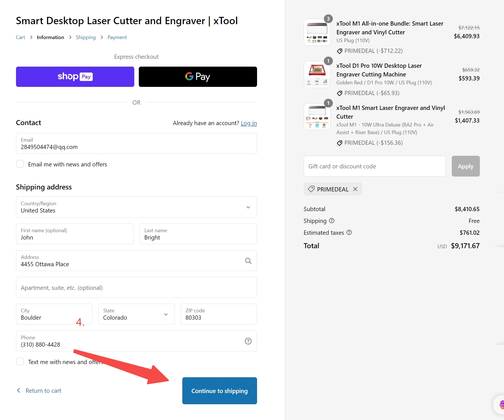Click the xTool store title heading
Image resolution: width=504 pixels, height=420 pixels.
pyautogui.click(x=127, y=21)
